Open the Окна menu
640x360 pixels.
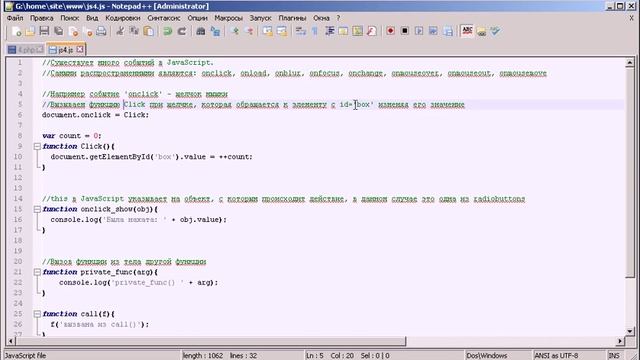[321, 18]
